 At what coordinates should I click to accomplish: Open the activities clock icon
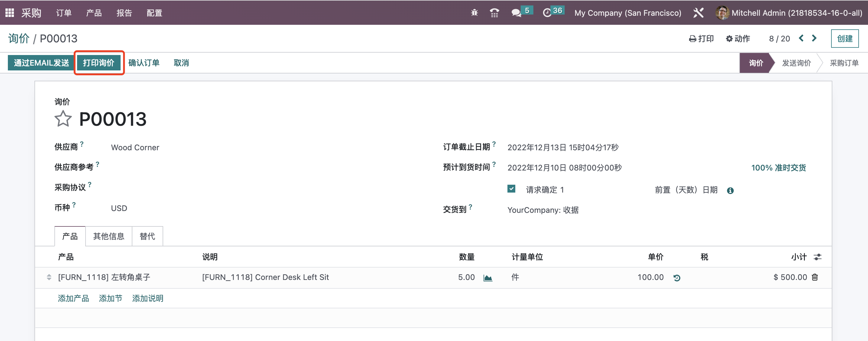[547, 13]
